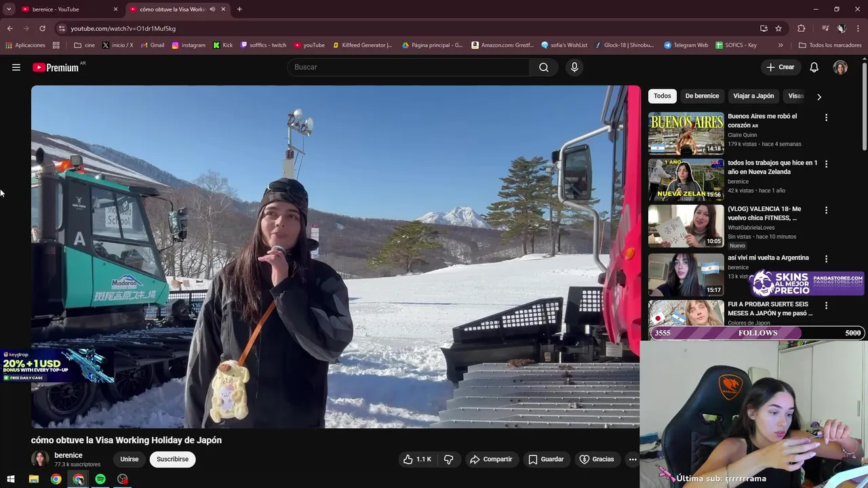Viewport: 868px width, 488px height.
Task: Open Chrome tab search dropdown
Action: pyautogui.click(x=9, y=9)
